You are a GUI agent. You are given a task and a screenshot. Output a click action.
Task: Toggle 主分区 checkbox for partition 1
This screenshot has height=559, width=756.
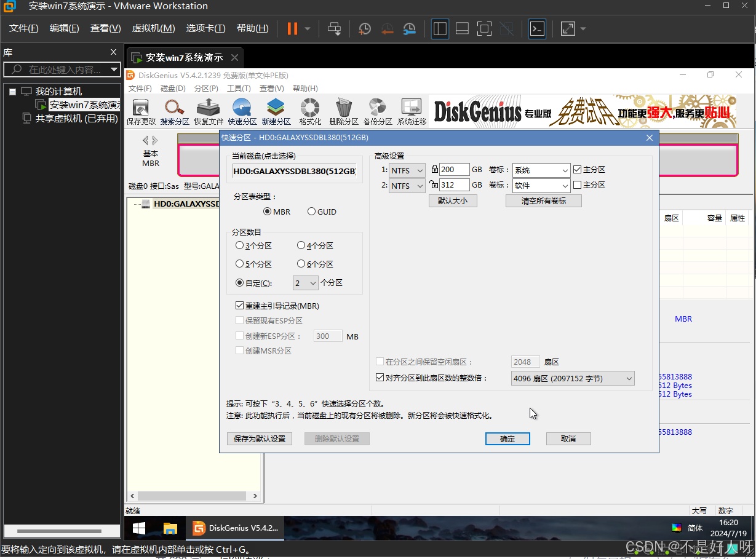[589, 169]
